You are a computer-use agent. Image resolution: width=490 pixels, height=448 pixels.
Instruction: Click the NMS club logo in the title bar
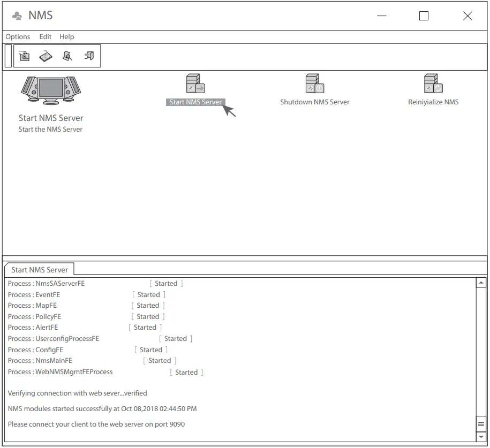16,14
